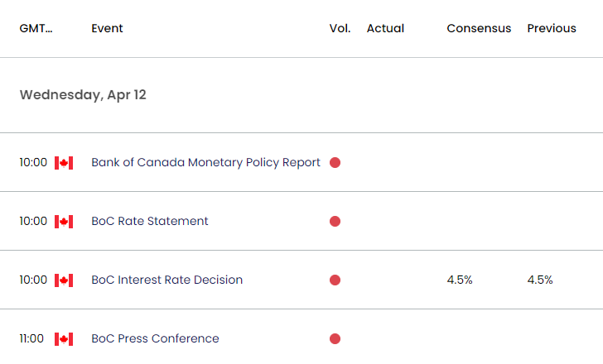The height and width of the screenshot is (364, 603).
Task: Click Canada flag beside Monetary Policy Report
Action: point(64,163)
